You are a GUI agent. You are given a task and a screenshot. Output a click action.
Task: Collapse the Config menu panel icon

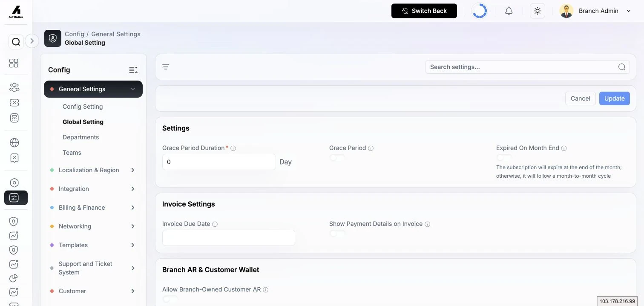pos(133,70)
